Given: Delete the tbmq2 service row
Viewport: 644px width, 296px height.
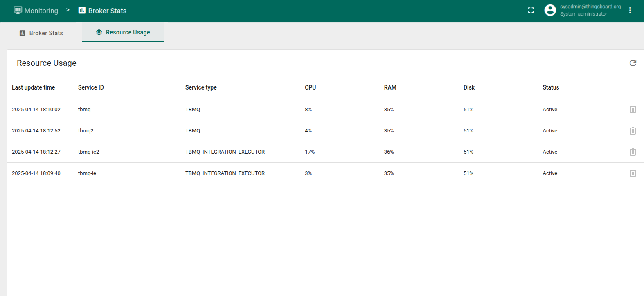Looking at the screenshot, I should (x=633, y=131).
